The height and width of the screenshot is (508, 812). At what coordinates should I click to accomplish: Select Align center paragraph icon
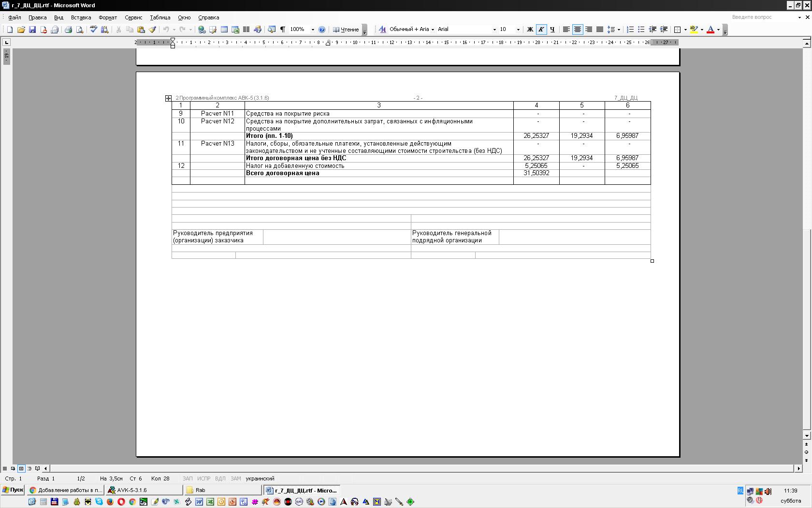577,30
